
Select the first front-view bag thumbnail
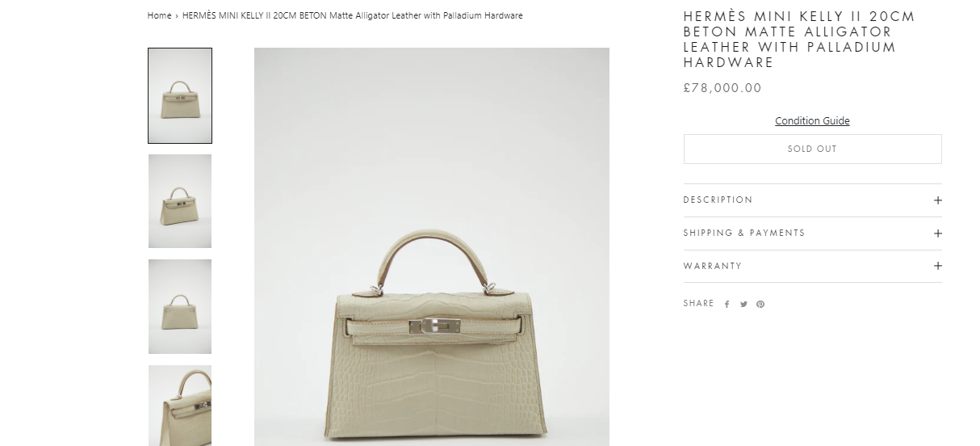(x=180, y=95)
